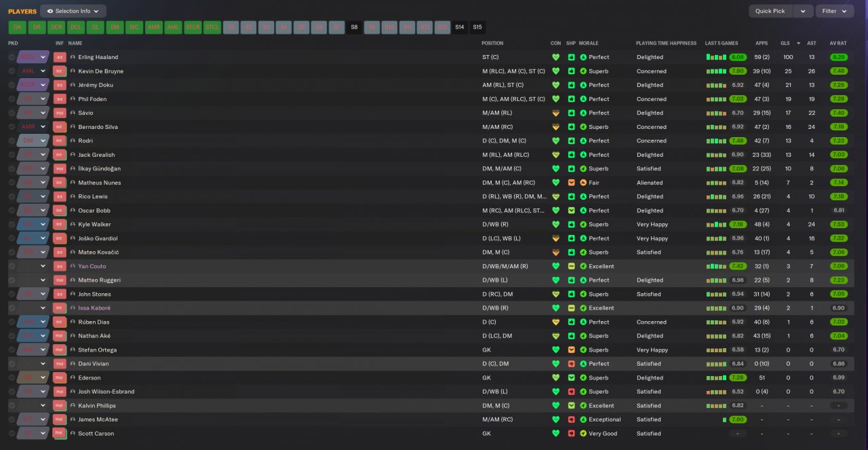
Task: Click Joško Gvardiol's condition heart icon
Action: click(556, 238)
